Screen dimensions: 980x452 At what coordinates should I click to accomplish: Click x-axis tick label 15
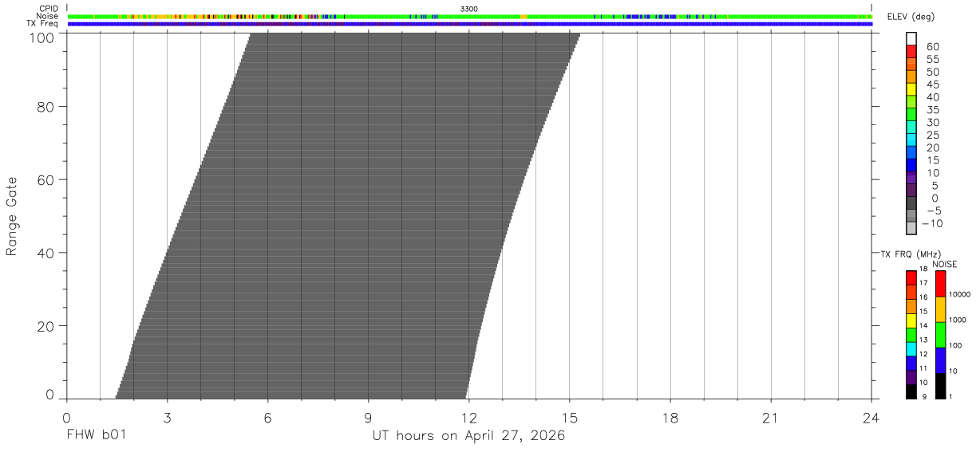569,419
